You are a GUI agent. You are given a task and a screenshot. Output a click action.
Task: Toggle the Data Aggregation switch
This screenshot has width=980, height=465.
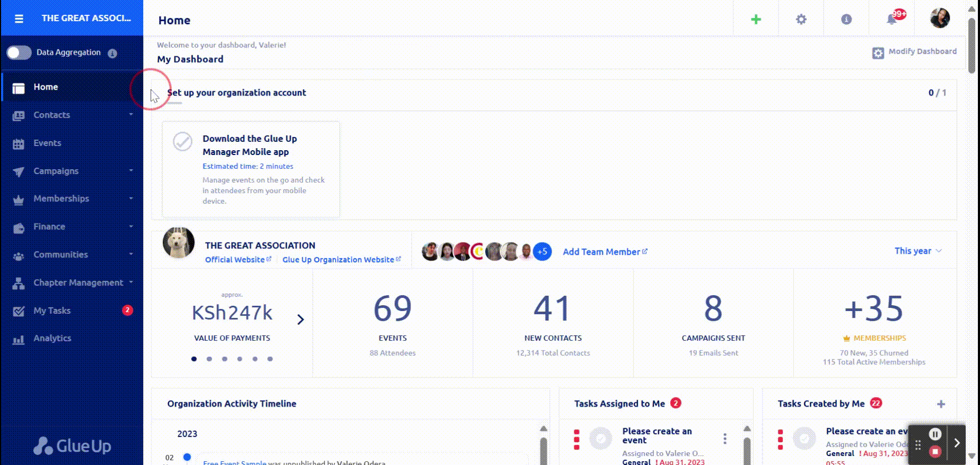tap(19, 53)
